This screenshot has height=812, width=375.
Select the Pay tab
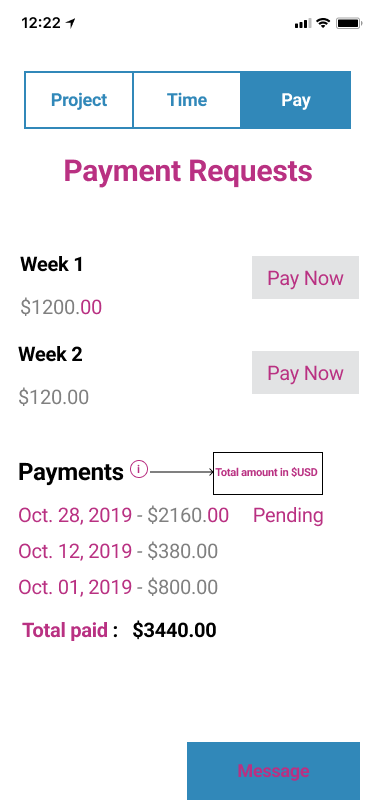296,100
